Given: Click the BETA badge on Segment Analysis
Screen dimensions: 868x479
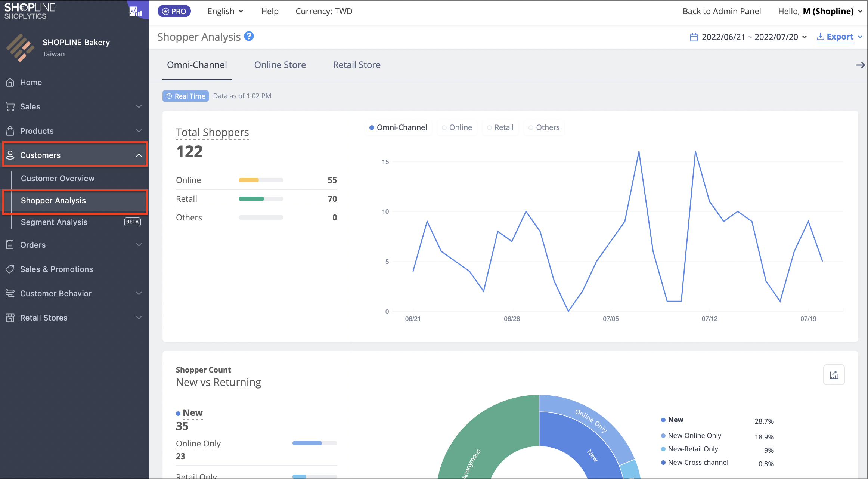Looking at the screenshot, I should (x=132, y=222).
